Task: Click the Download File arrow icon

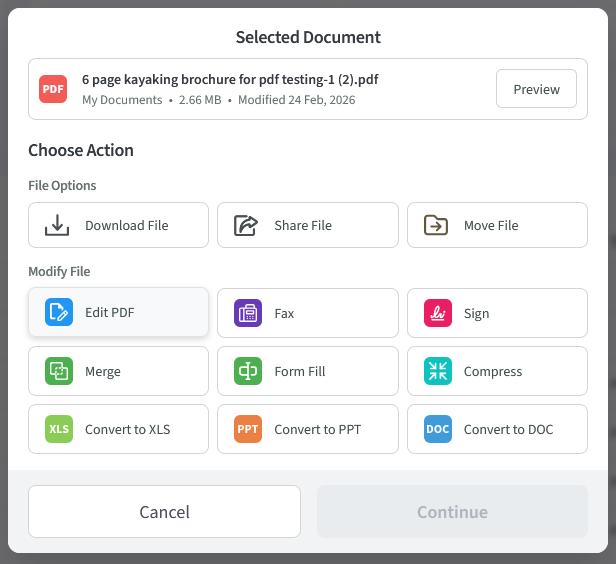Action: [58, 226]
